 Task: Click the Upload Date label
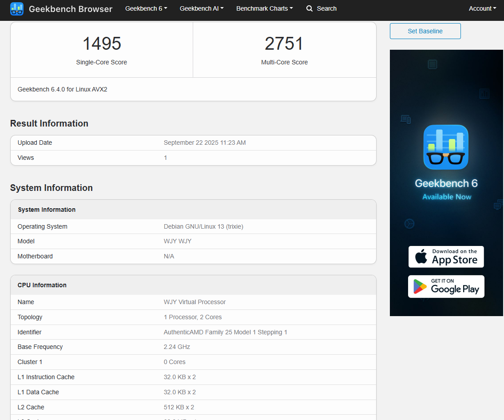tap(35, 143)
